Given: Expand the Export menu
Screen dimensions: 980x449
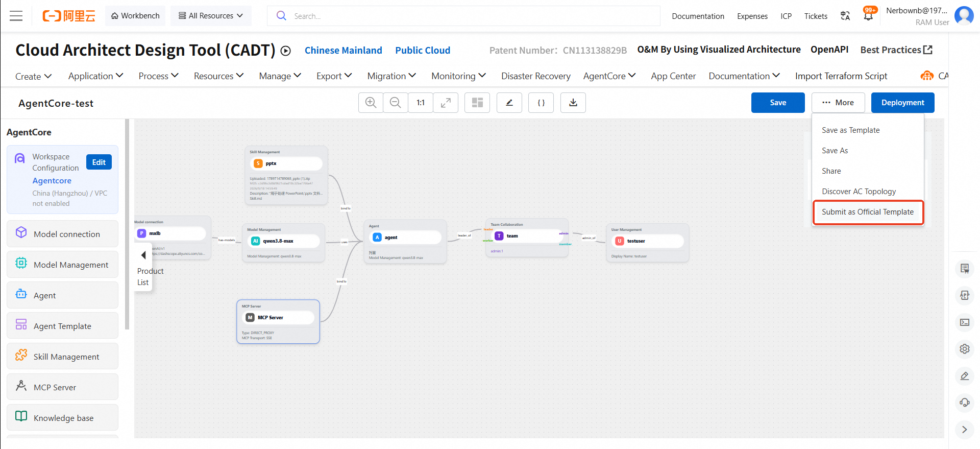Looking at the screenshot, I should coord(334,76).
